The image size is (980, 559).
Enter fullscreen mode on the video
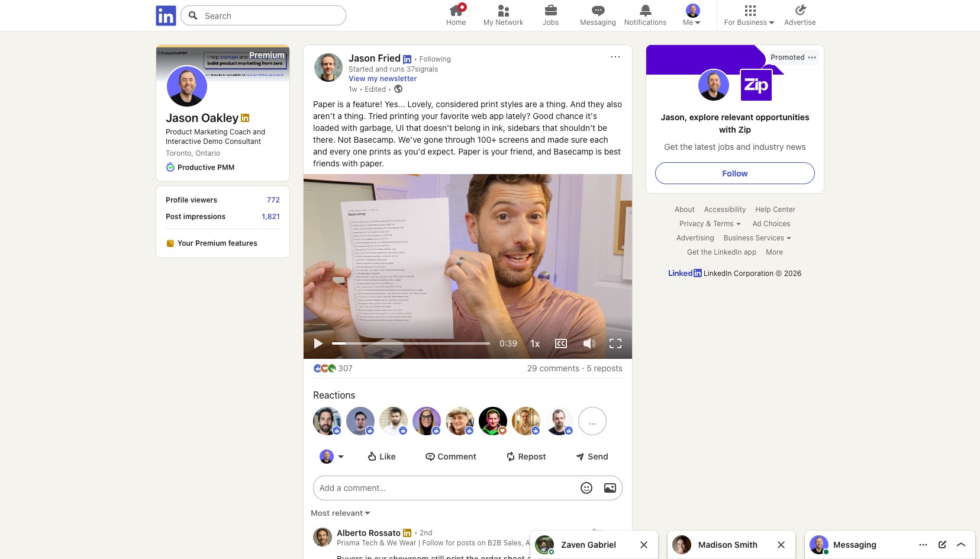[x=615, y=343]
